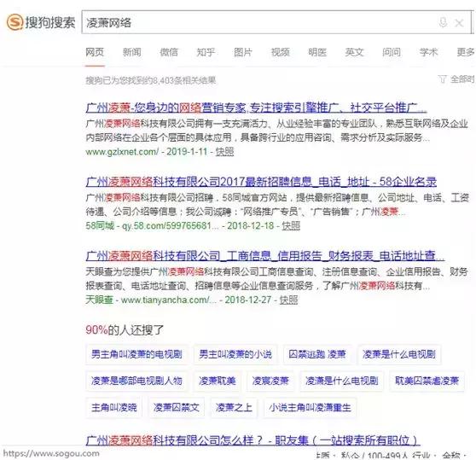Open the 全部时间 time filter dropdown
This screenshot has height=460, width=476.
pos(462,79)
